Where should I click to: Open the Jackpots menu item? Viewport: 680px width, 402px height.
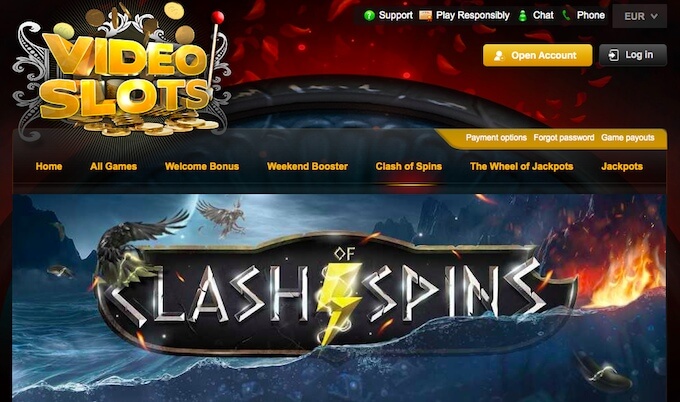(622, 167)
